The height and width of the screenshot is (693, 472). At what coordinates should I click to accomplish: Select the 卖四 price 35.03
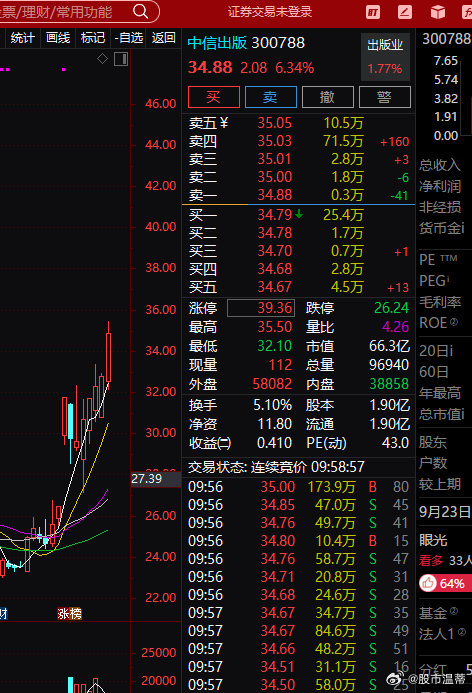[x=274, y=141]
